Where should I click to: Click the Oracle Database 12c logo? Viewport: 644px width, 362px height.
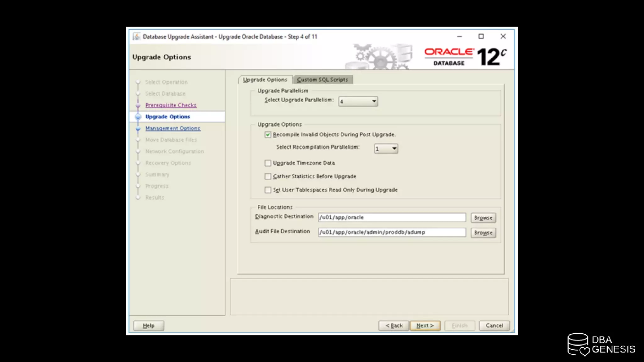pos(465,57)
